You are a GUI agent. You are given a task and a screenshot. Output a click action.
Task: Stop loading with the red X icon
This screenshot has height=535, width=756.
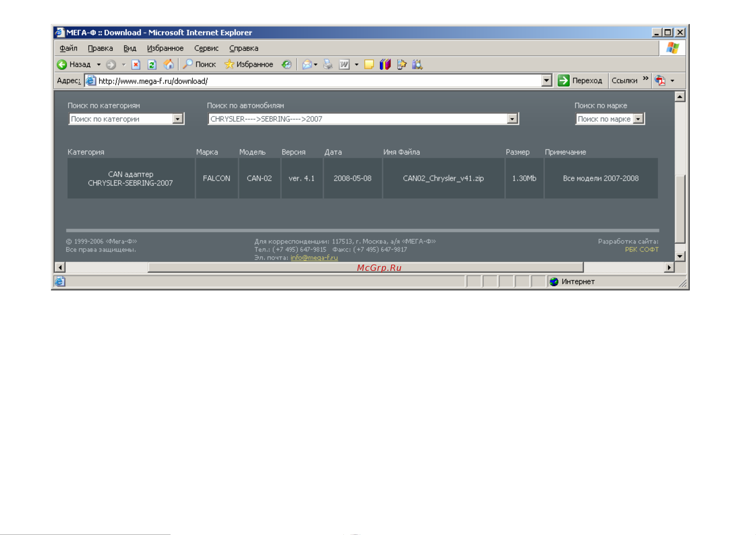coord(136,64)
